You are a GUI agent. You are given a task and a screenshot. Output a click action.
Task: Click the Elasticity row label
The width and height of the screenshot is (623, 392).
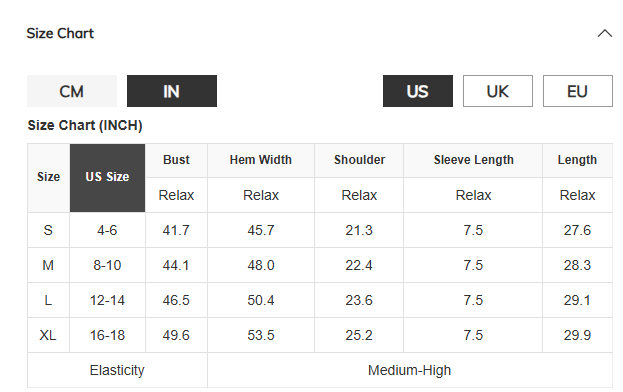coord(117,370)
